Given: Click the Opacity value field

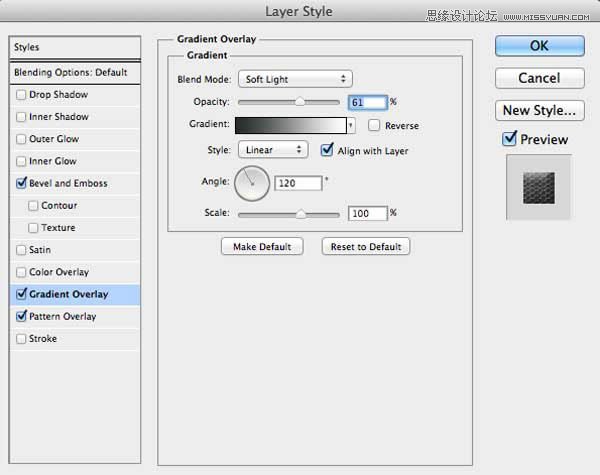Looking at the screenshot, I should point(367,102).
